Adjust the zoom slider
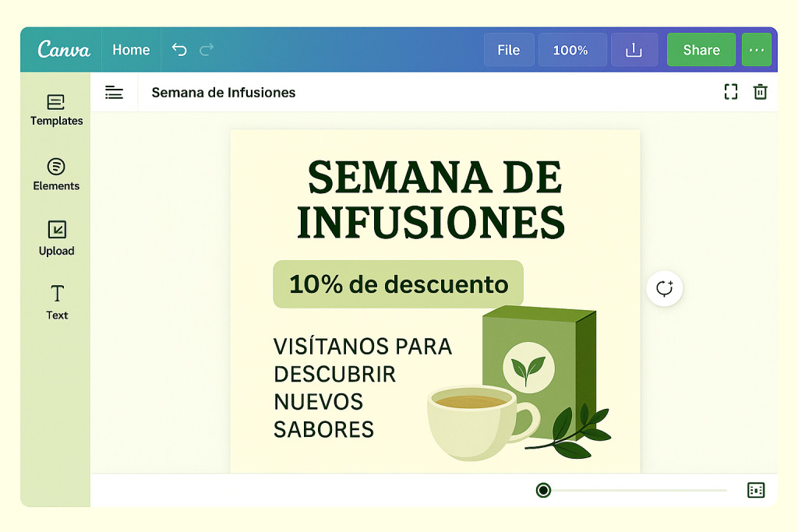The width and height of the screenshot is (798, 532). pyautogui.click(x=544, y=490)
